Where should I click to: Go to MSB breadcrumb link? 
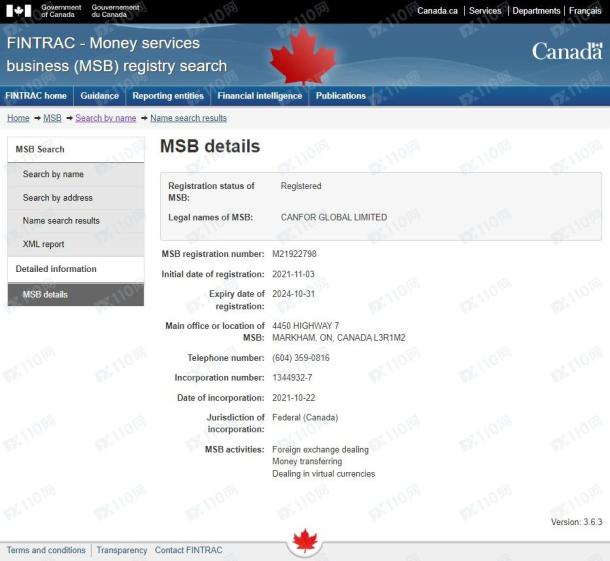click(x=53, y=118)
